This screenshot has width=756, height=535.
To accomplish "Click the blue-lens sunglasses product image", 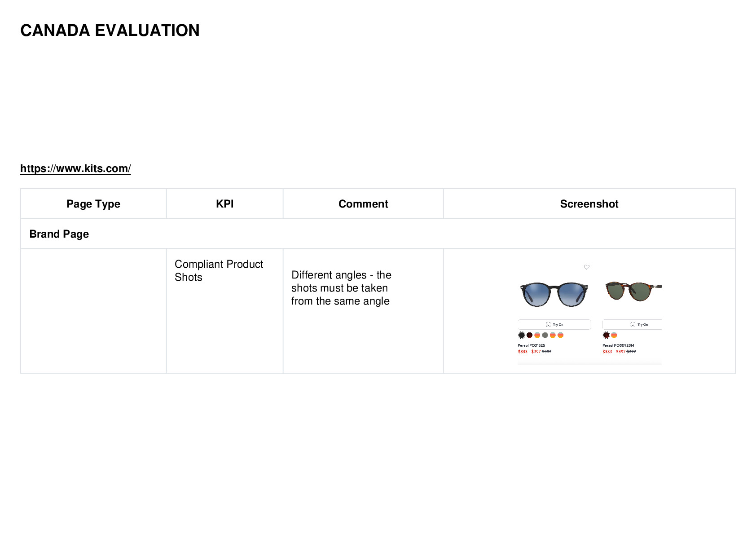I will pyautogui.click(x=554, y=294).
